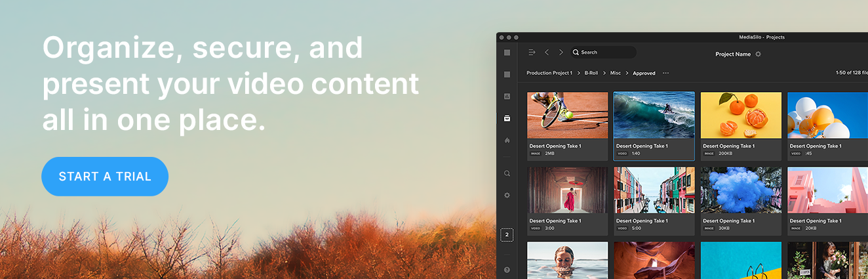Go forward with the right arrow
Screen dimensions: 868x279
[561, 53]
